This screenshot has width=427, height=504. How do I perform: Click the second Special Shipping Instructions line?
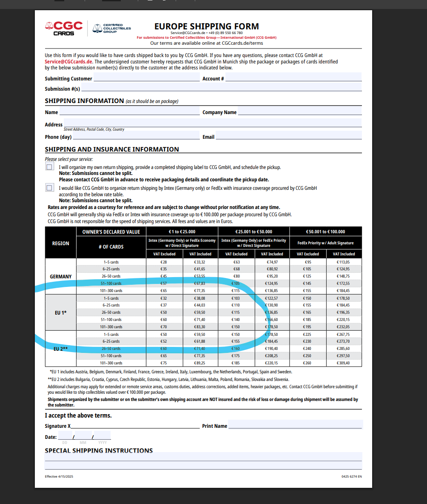(203, 465)
